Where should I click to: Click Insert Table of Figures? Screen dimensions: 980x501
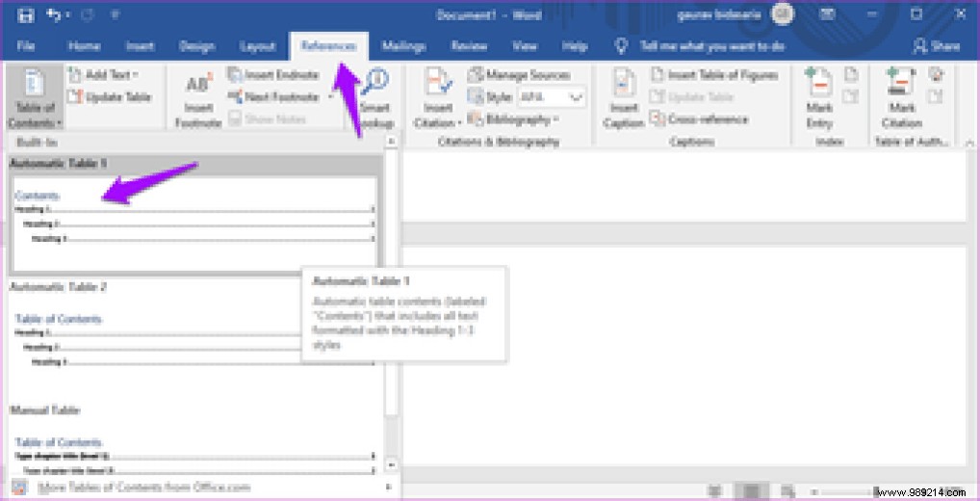coord(715,75)
